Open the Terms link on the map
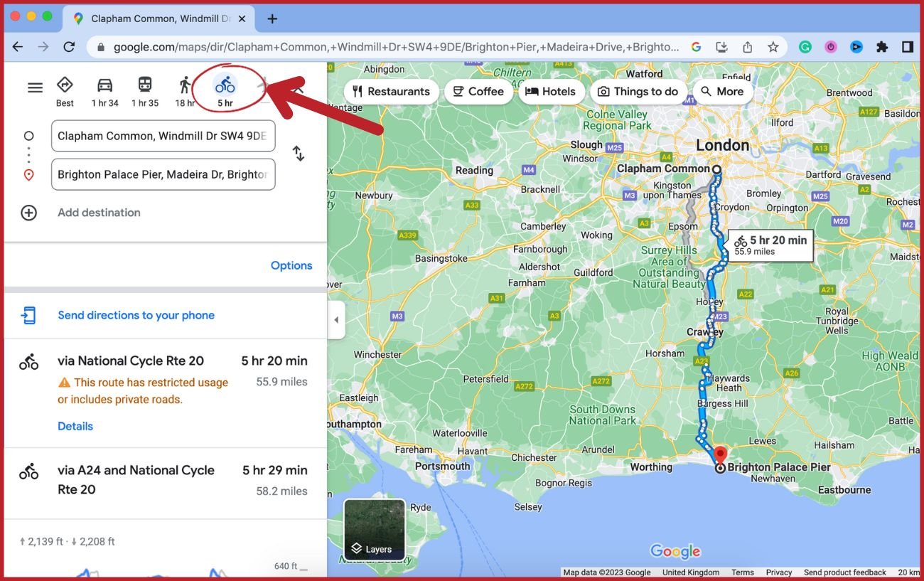The image size is (924, 581). (x=743, y=572)
